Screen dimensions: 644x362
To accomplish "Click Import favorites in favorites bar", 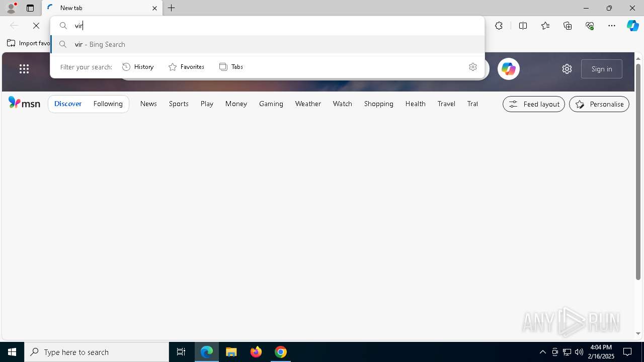I will click(29, 43).
